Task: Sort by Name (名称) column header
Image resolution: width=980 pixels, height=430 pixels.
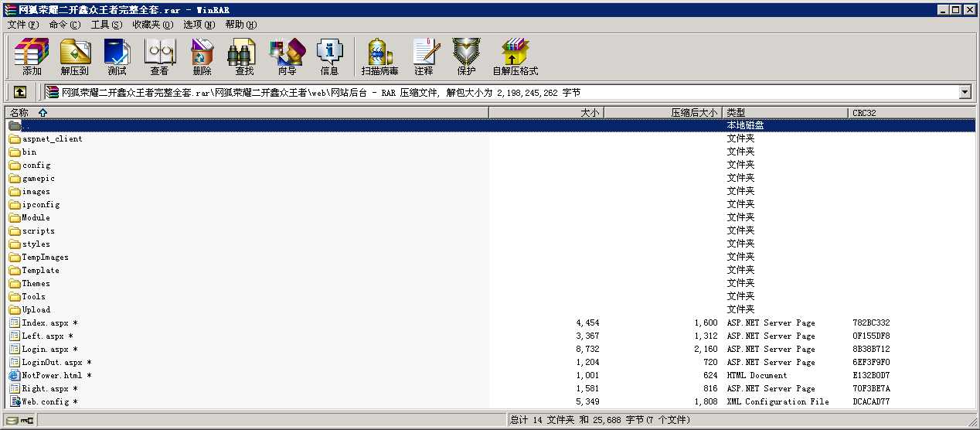Action: (247, 113)
